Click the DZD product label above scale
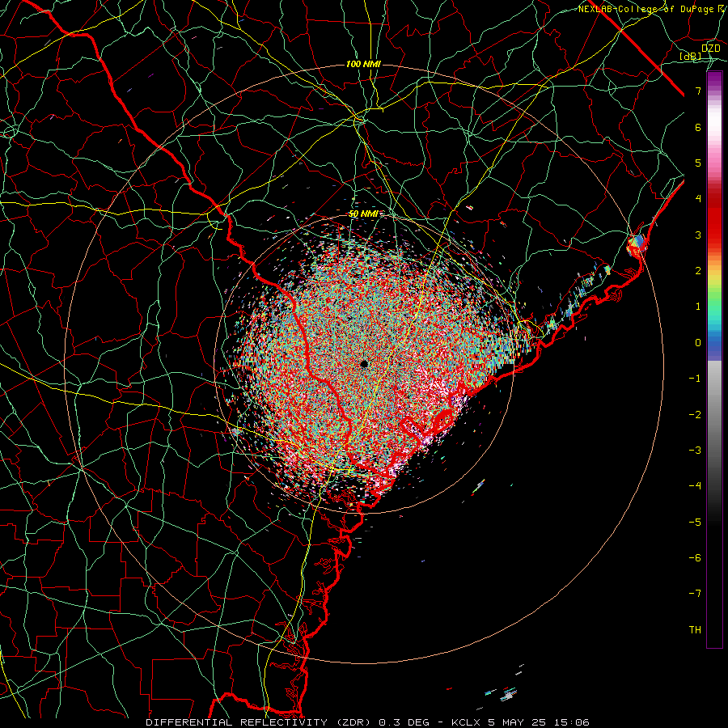The width and height of the screenshot is (728, 728). [711, 49]
